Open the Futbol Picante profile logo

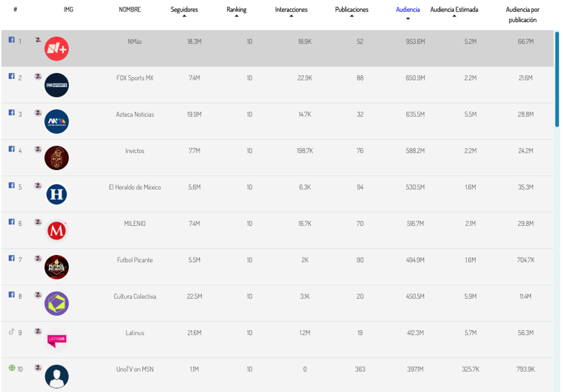57,267
